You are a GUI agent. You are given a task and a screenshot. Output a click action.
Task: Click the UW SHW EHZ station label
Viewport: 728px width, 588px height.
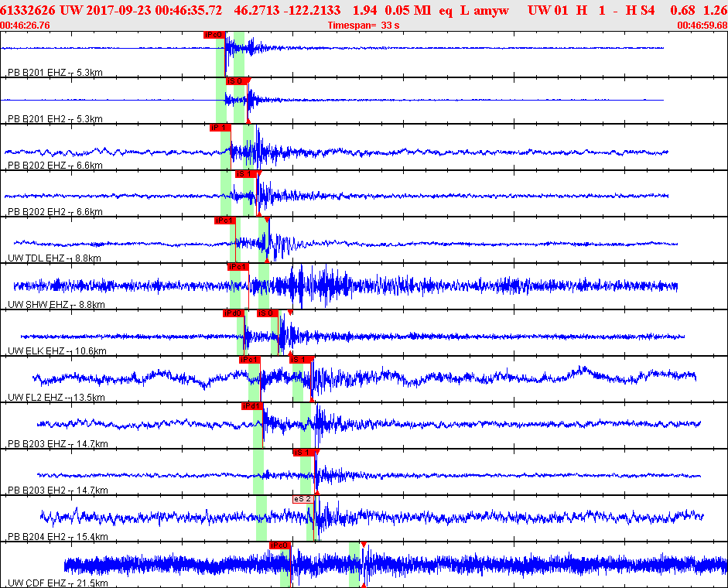[x=37, y=305]
